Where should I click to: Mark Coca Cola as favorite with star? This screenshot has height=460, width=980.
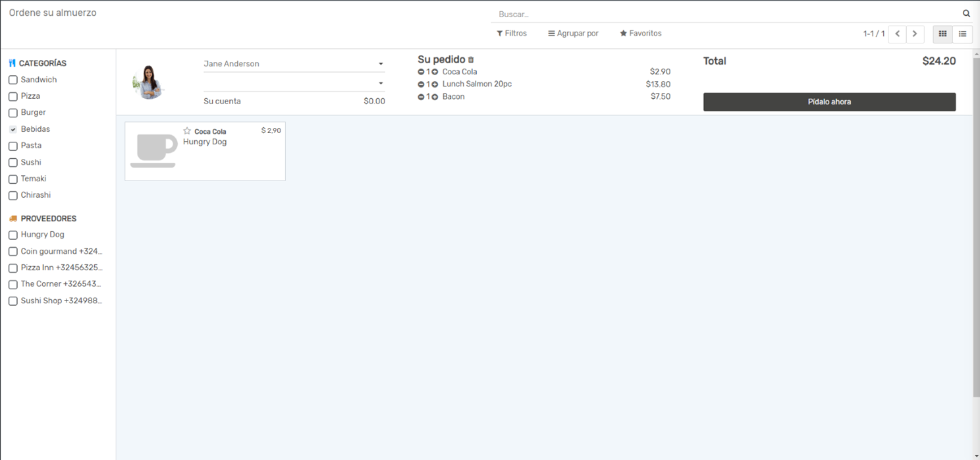(x=187, y=131)
